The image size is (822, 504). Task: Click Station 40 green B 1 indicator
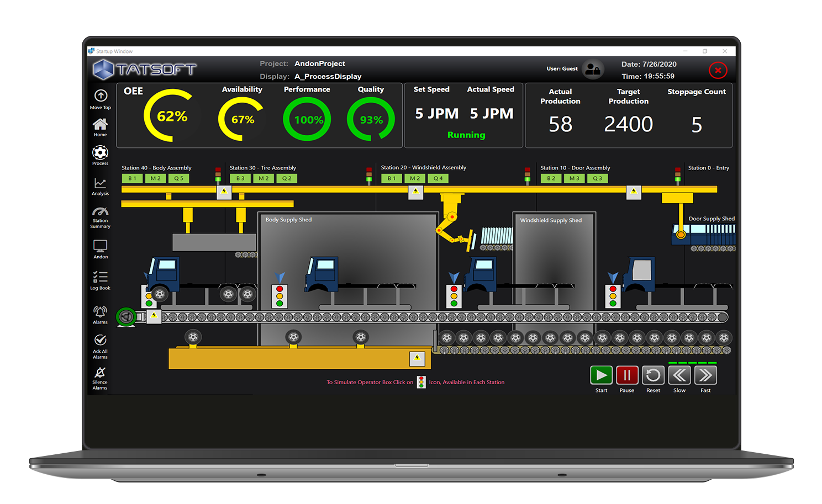tap(132, 178)
